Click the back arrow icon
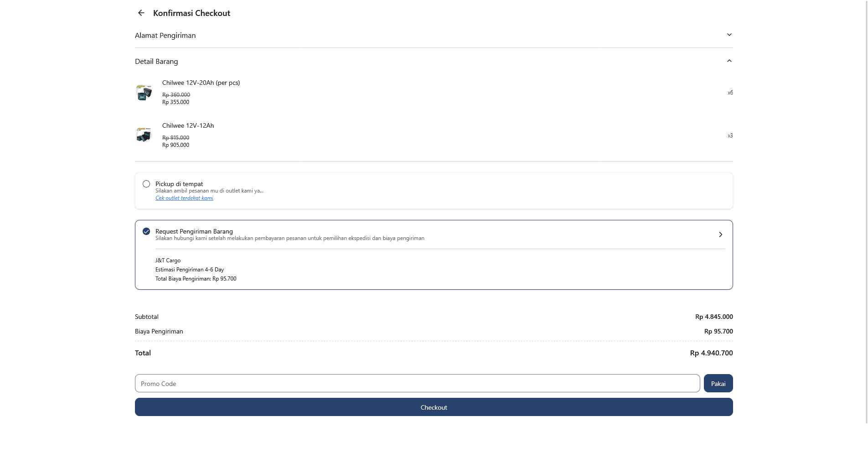The width and height of the screenshot is (868, 474). tap(141, 13)
